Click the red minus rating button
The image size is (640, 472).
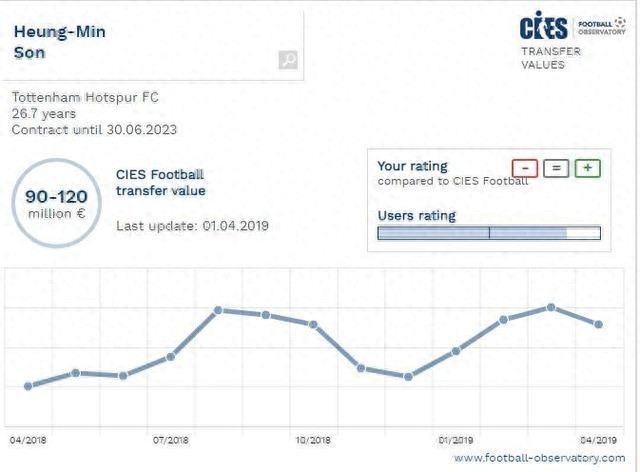point(525,169)
